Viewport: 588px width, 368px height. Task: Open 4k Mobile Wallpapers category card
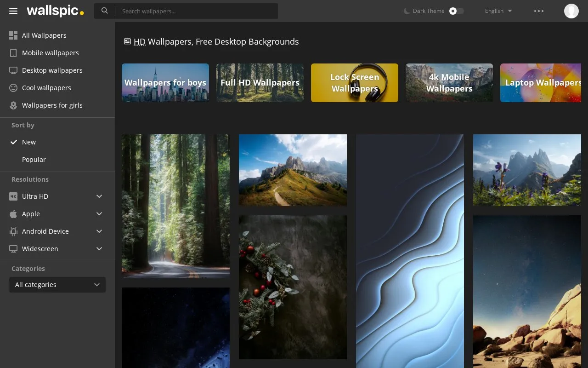pyautogui.click(x=449, y=83)
